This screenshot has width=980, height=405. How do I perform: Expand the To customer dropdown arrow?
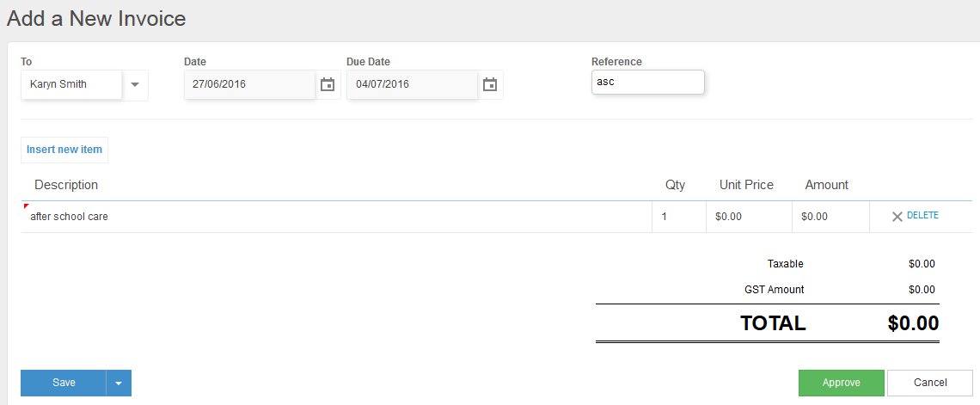click(x=135, y=84)
